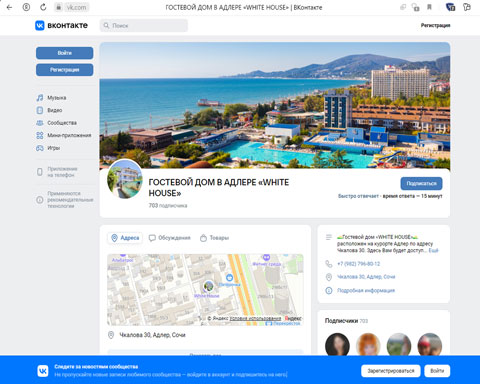Click the address Чкалова 30, Адлер, Сочи below map
This screenshot has height=384, width=480.
point(152,335)
